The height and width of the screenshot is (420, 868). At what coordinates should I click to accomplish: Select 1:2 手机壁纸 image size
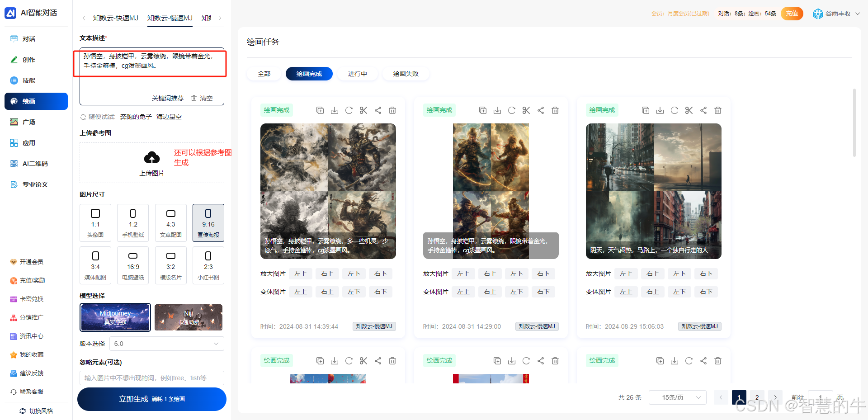coord(133,223)
